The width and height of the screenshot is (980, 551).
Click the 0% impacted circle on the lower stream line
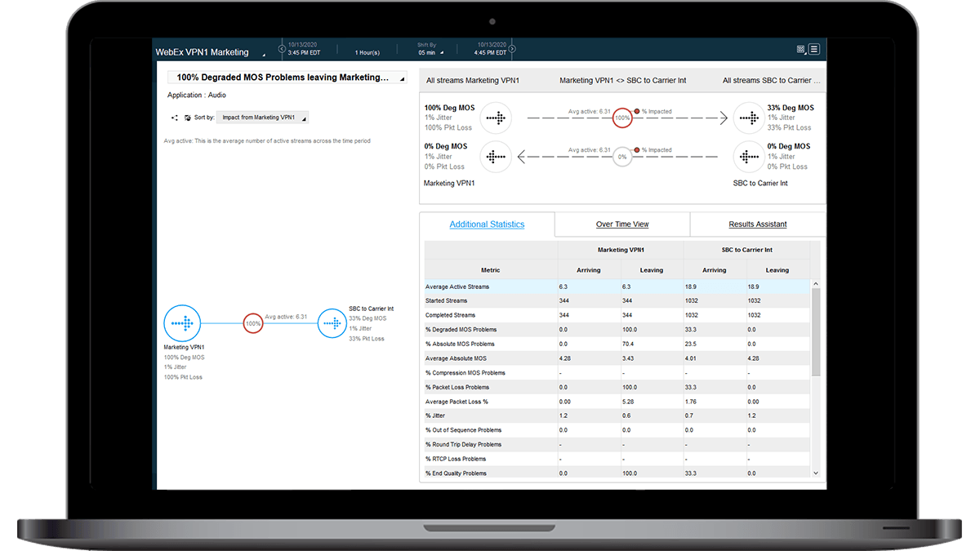click(622, 157)
